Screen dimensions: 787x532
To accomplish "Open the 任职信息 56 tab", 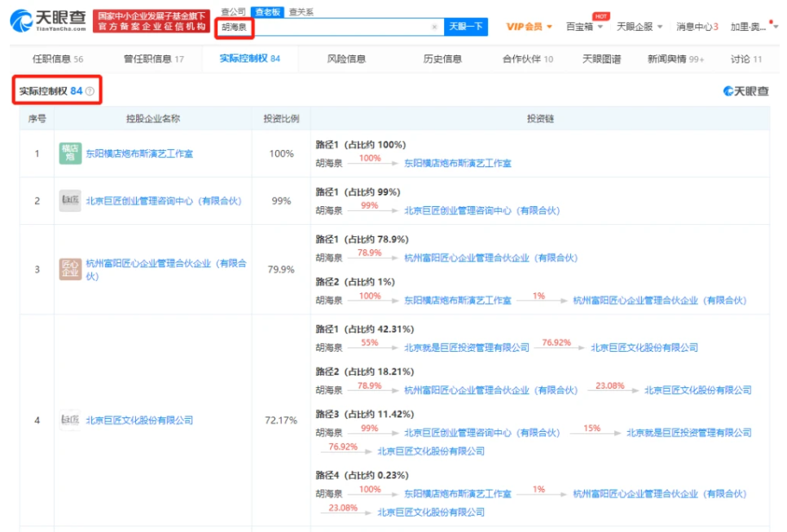I will click(x=58, y=59).
